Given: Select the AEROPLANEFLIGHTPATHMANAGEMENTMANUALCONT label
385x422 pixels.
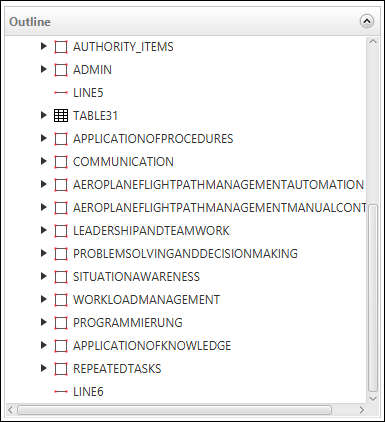Looking at the screenshot, I should click(220, 208).
